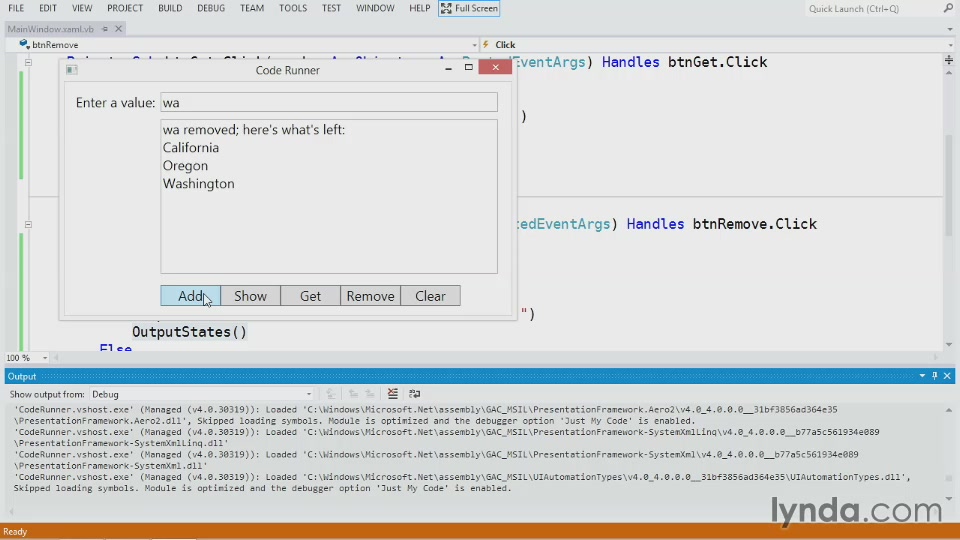Click 'btnGet.Click' in the code editor
This screenshot has height=540, width=960.
[717, 62]
